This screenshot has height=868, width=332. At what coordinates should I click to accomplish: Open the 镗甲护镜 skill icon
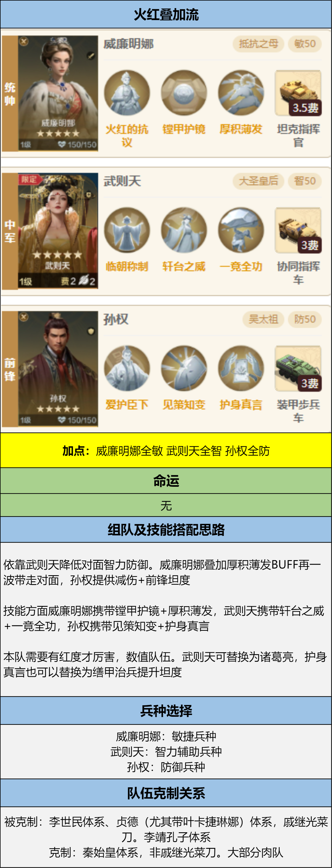[x=184, y=93]
